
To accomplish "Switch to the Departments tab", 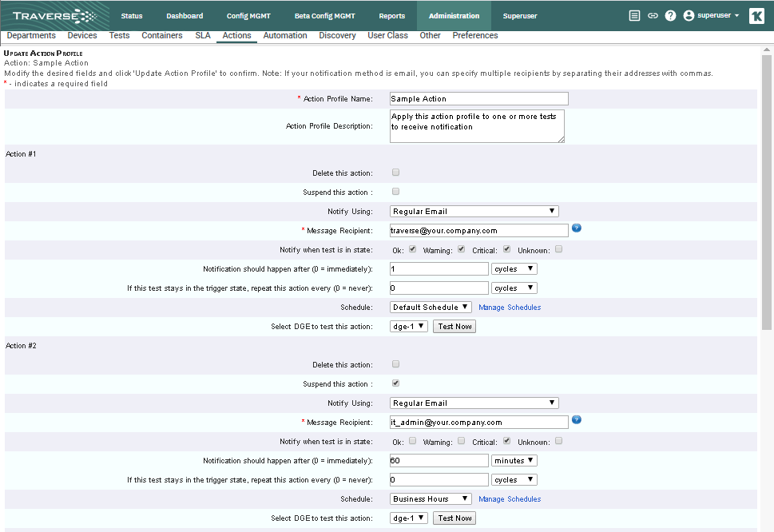I will [x=31, y=35].
